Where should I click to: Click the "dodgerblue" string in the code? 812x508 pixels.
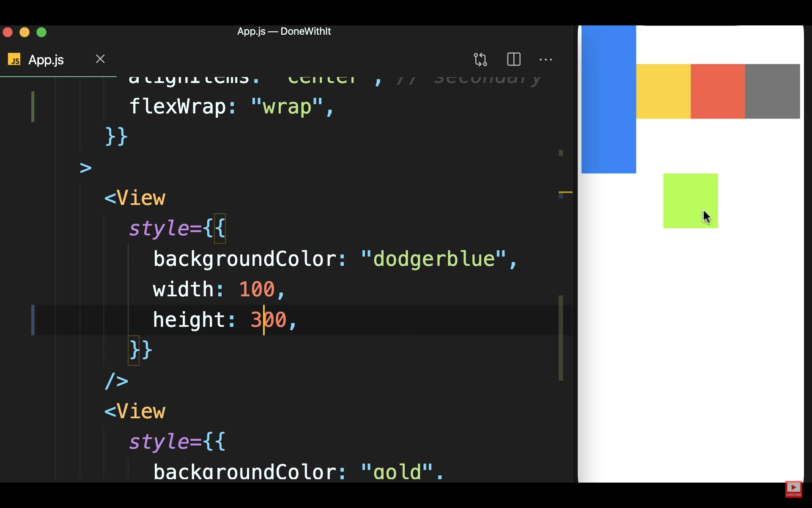click(x=433, y=259)
